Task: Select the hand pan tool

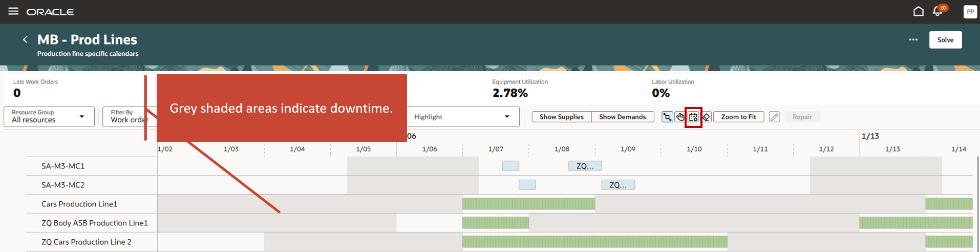Action: [x=680, y=117]
